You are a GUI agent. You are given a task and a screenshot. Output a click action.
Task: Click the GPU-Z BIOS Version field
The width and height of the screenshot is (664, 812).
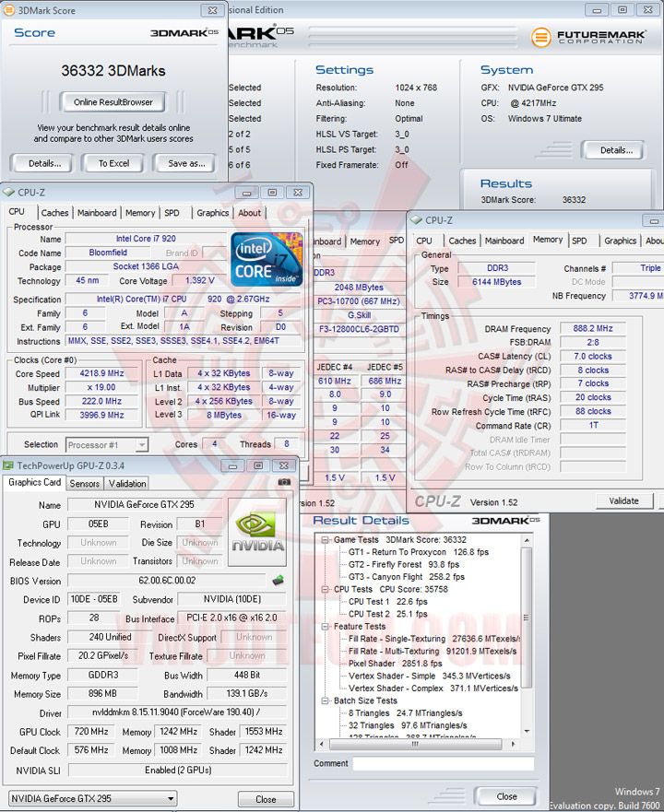(167, 581)
